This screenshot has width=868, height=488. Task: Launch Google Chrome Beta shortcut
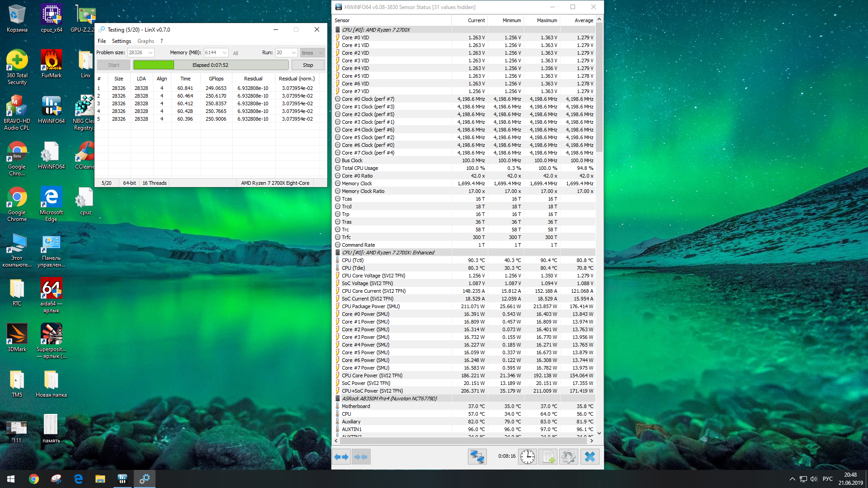pos(17,158)
